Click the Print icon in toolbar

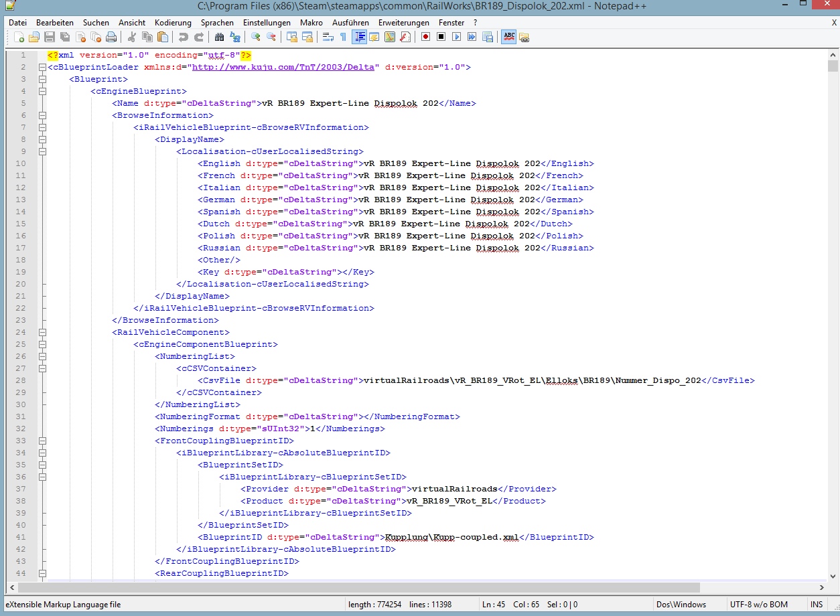111,37
